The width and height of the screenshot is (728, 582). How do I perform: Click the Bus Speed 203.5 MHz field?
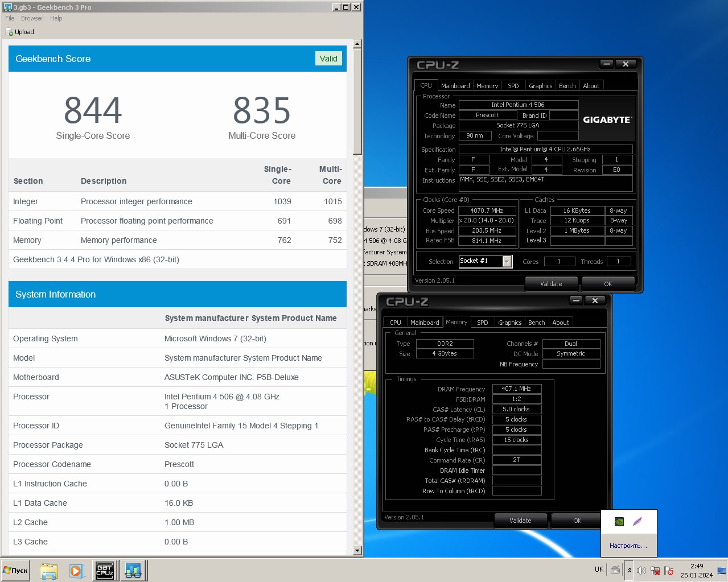[487, 230]
